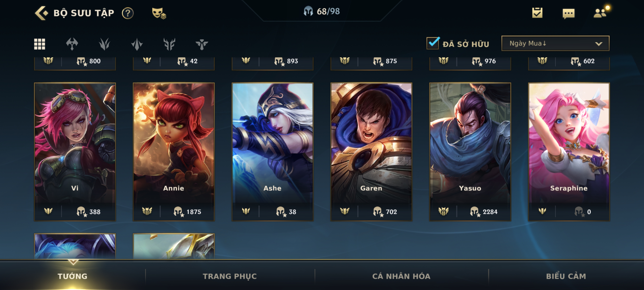The image size is (644, 290).
Task: Open the missions checklist icon
Action: (537, 13)
